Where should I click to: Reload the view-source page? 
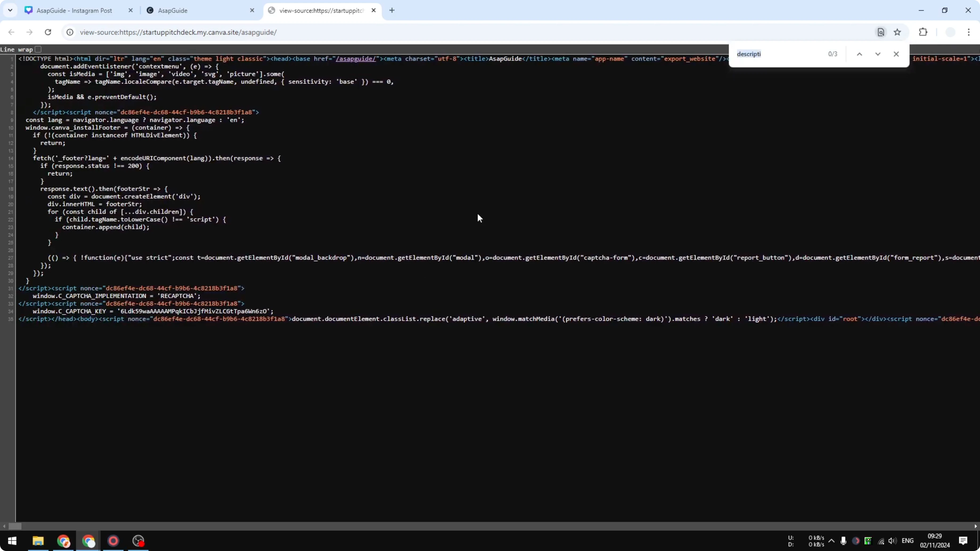pyautogui.click(x=48, y=32)
